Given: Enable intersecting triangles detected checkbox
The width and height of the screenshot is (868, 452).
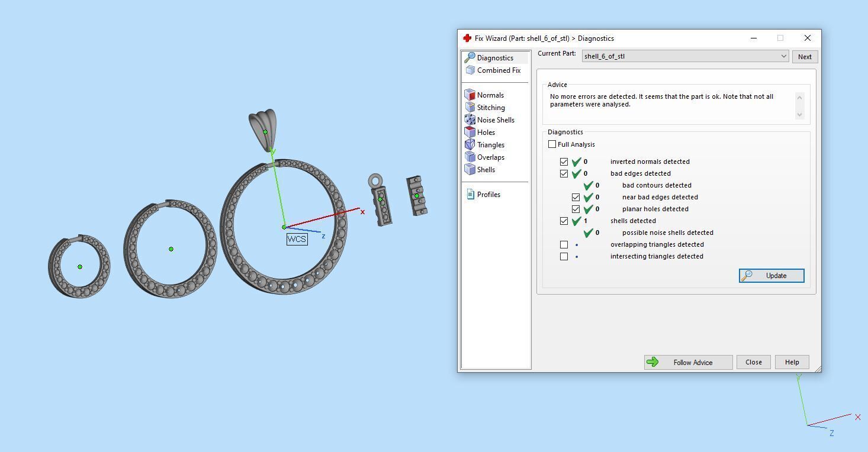Looking at the screenshot, I should click(x=564, y=256).
